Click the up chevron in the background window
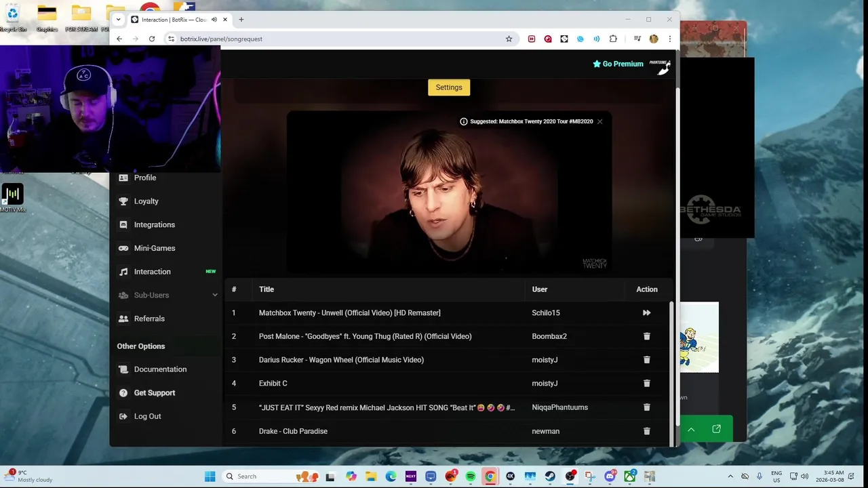Viewport: 868px width, 488px height. 691,429
